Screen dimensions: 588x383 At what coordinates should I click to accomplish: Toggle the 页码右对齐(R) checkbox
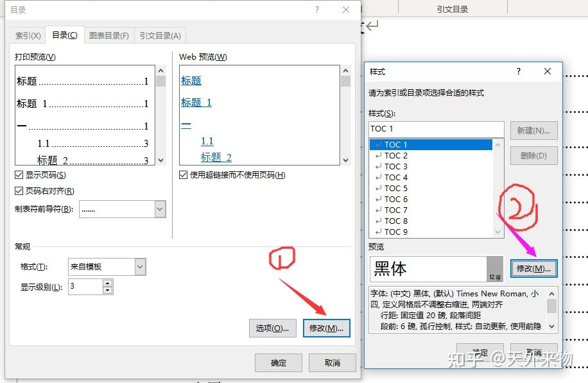(19, 191)
